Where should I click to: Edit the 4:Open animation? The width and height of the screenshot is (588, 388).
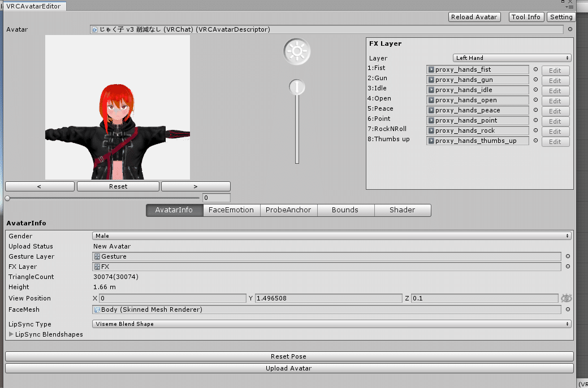click(555, 101)
